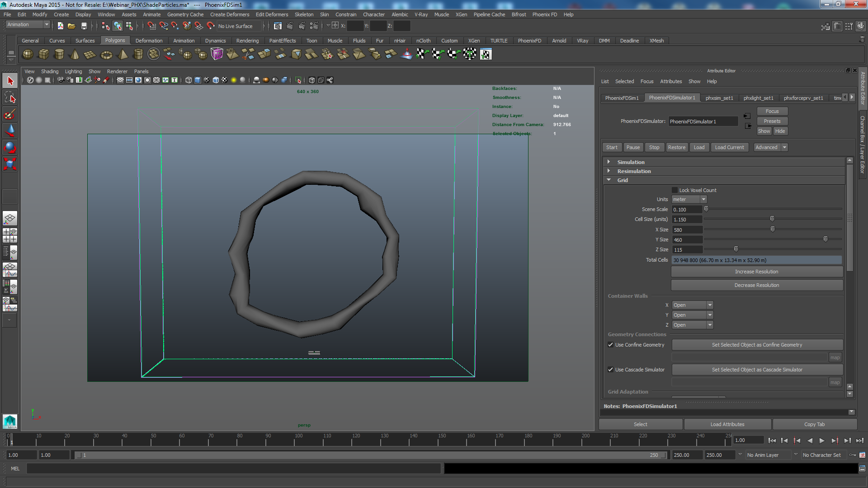Click the Presets button
868x488 pixels.
772,121
